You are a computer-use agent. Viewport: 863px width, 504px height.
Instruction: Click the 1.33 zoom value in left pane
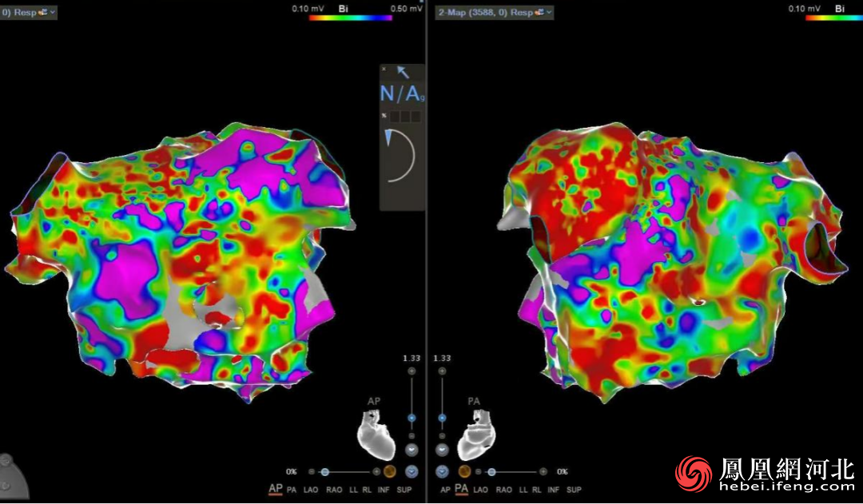[x=412, y=358]
